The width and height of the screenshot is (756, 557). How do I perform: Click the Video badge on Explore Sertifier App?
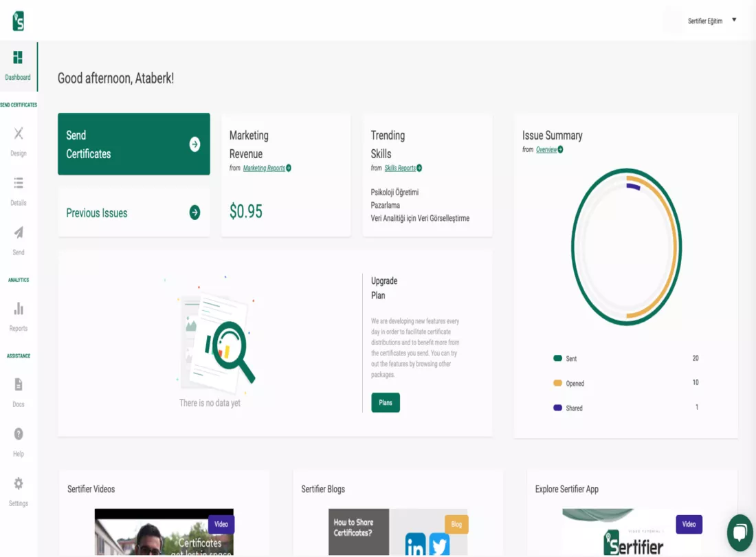coord(689,524)
